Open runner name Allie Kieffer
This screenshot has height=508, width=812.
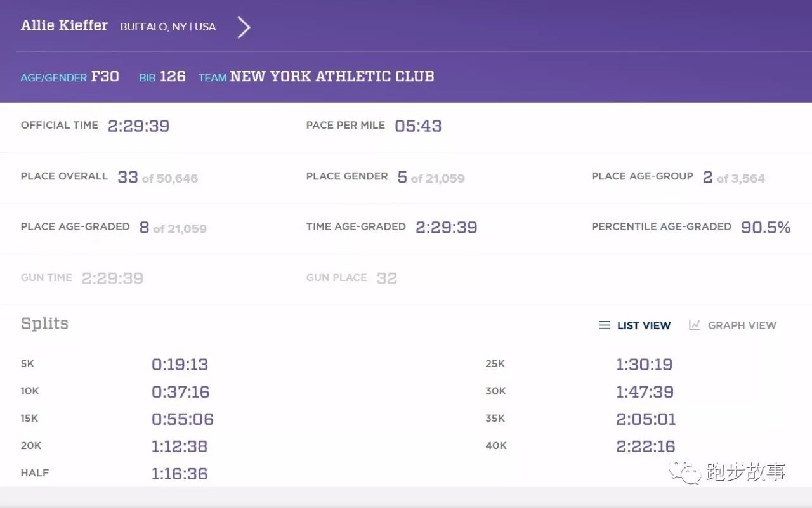coord(64,26)
